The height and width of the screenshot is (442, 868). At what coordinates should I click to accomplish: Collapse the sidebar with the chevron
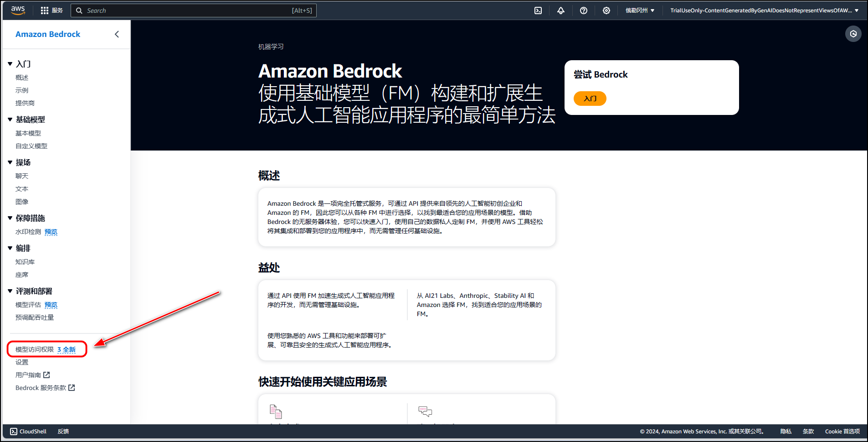117,34
